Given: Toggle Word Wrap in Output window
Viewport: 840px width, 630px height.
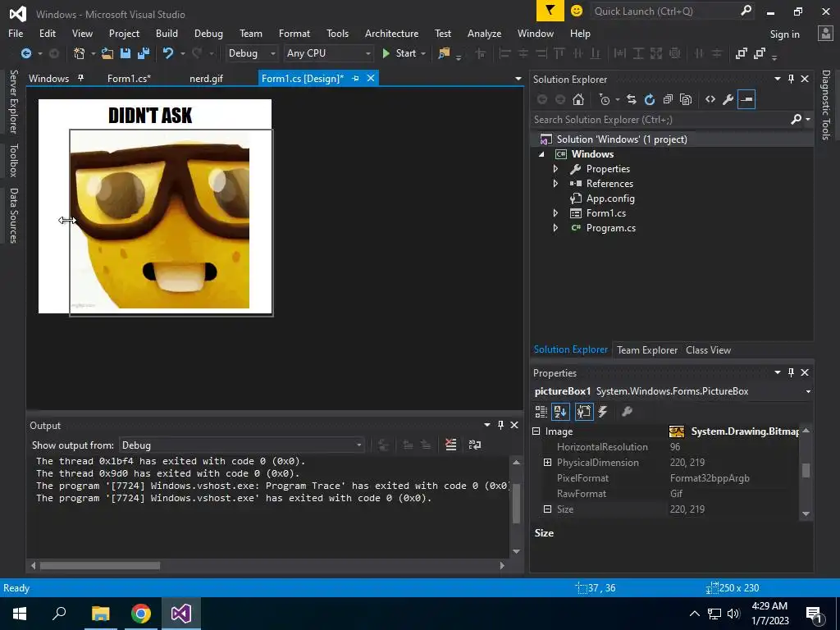Looking at the screenshot, I should (475, 445).
